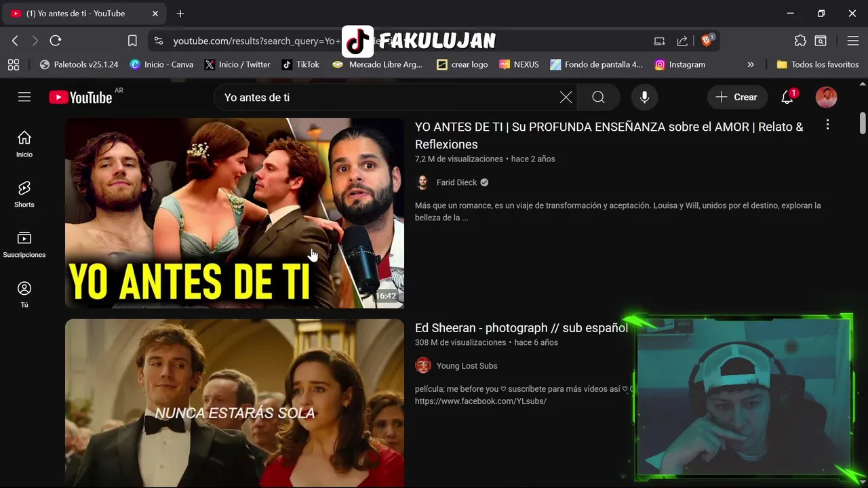Open the bookmarks bar apps grid icon
This screenshot has height=488, width=868.
[14, 64]
